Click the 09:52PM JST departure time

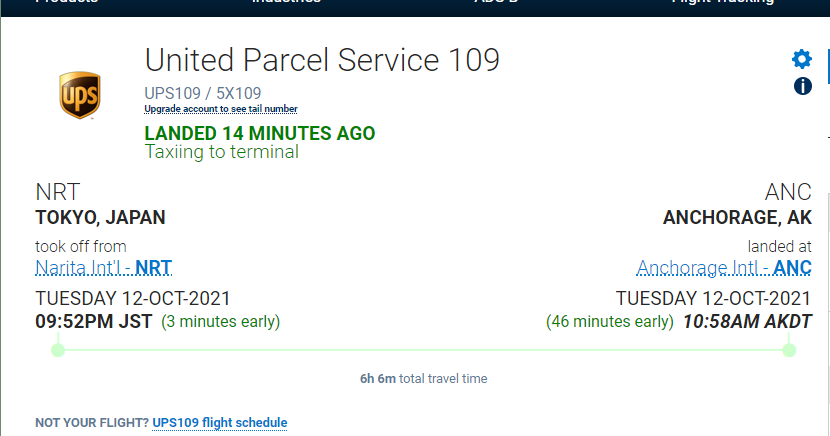(x=94, y=321)
